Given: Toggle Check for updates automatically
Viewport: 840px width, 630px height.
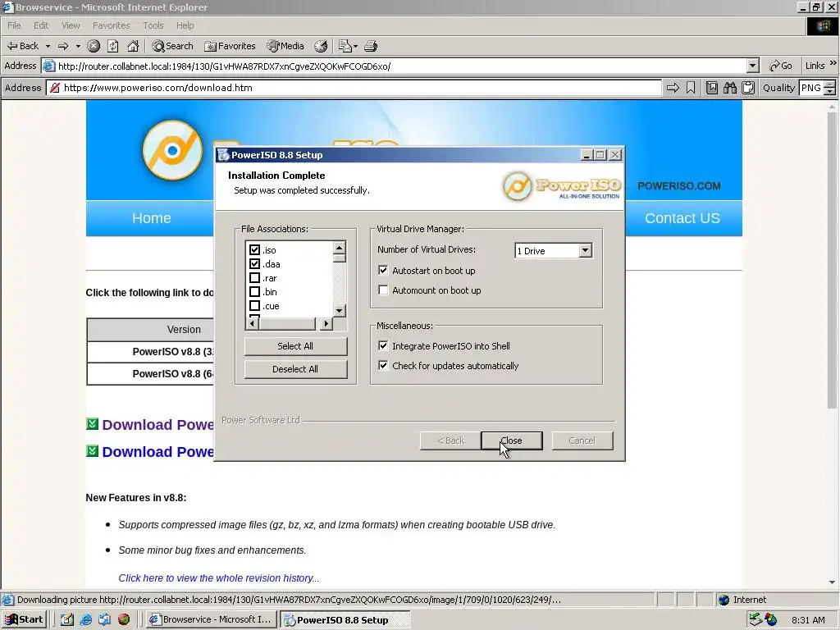Looking at the screenshot, I should 383,366.
